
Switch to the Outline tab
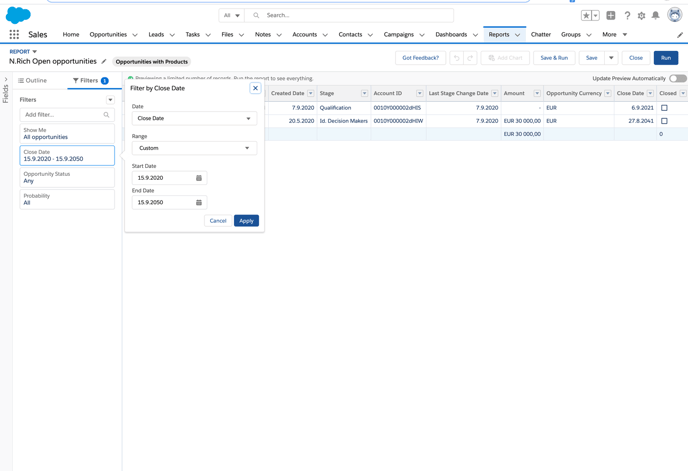(32, 80)
